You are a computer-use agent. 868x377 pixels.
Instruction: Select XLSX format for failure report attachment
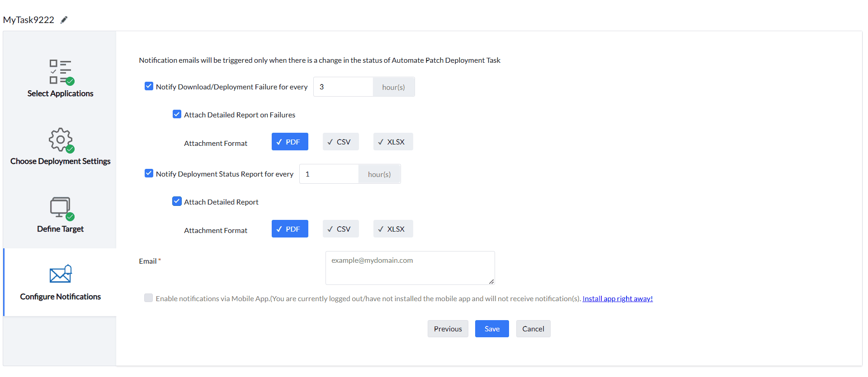click(x=393, y=142)
